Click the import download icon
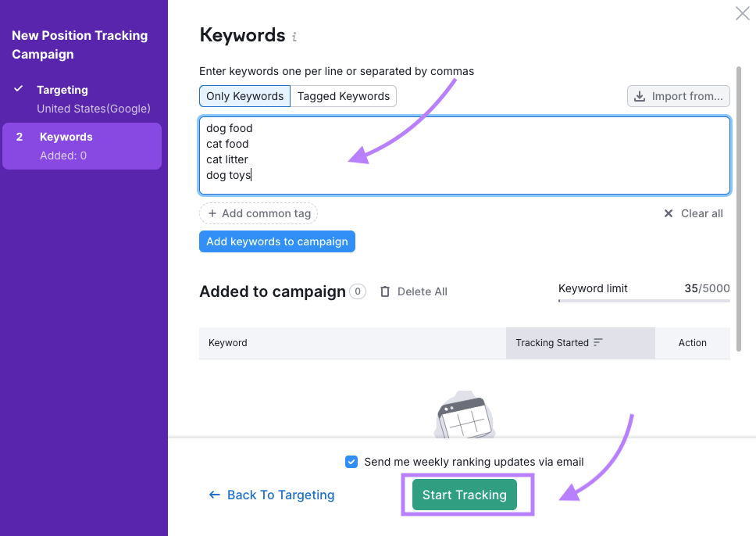This screenshot has height=536, width=756. (x=640, y=96)
